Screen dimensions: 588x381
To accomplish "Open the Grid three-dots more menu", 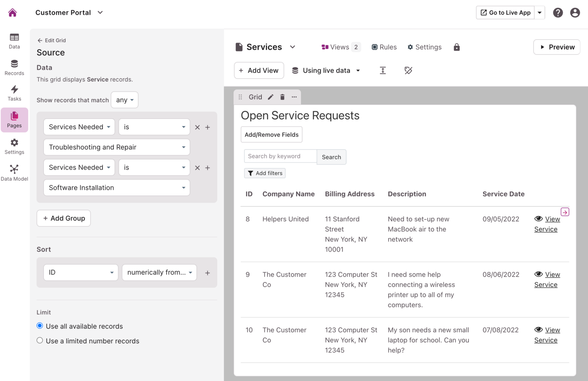I will coord(294,97).
